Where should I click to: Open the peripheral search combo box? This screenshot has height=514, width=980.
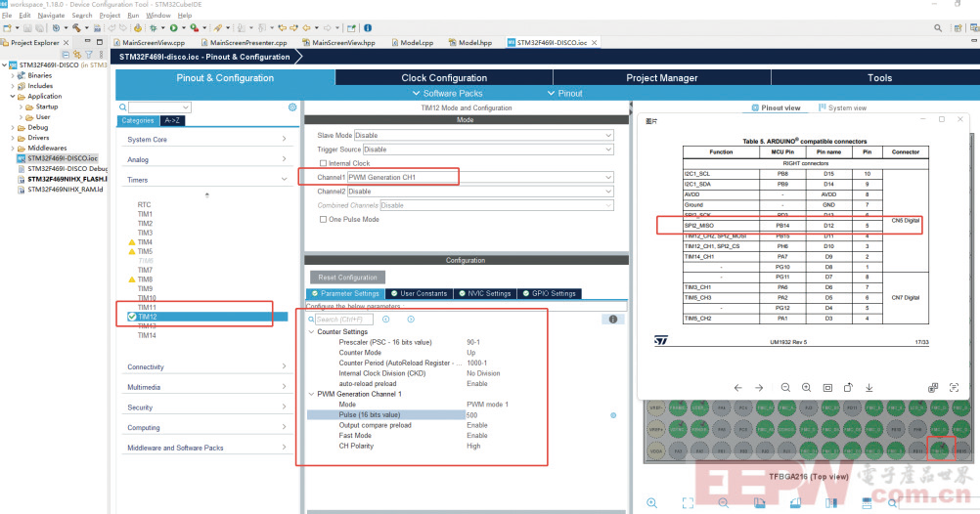[x=159, y=107]
